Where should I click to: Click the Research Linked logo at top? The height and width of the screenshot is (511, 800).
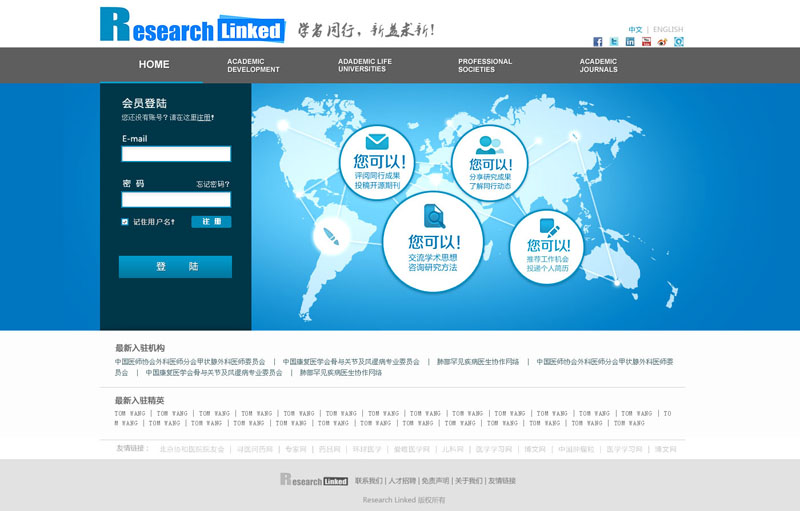click(x=192, y=26)
